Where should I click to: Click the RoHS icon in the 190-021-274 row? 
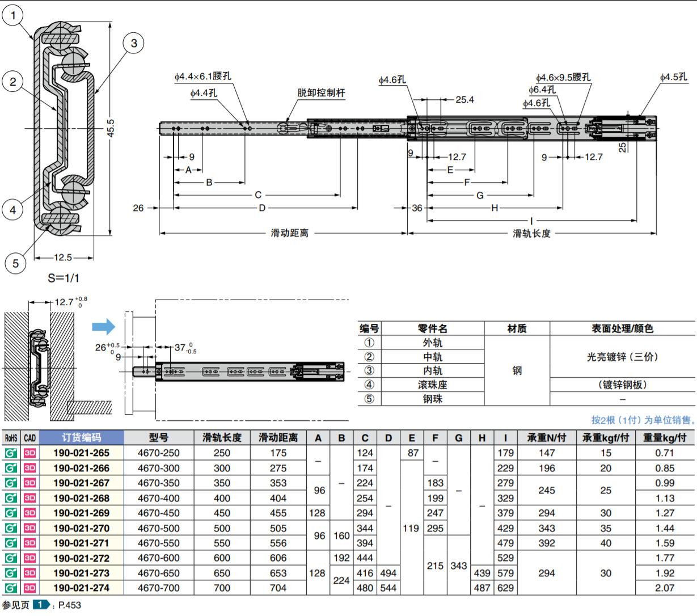tap(11, 588)
